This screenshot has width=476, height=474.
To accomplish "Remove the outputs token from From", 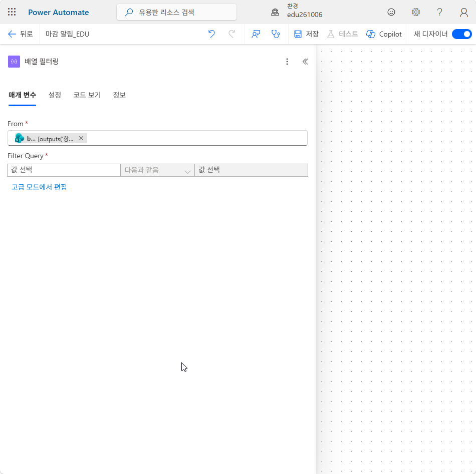I will click(x=81, y=138).
